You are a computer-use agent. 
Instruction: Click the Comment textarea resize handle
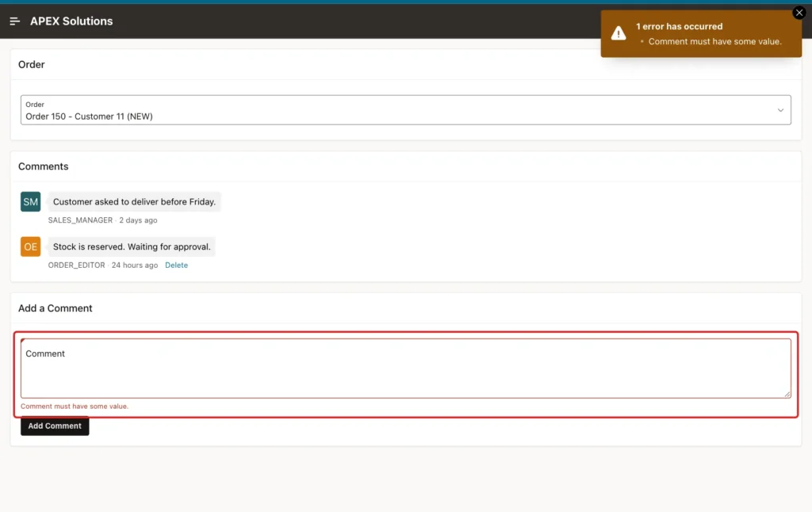(787, 395)
